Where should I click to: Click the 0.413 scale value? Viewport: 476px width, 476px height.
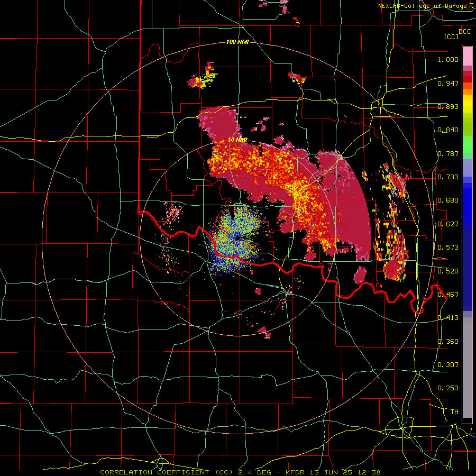[448, 318]
